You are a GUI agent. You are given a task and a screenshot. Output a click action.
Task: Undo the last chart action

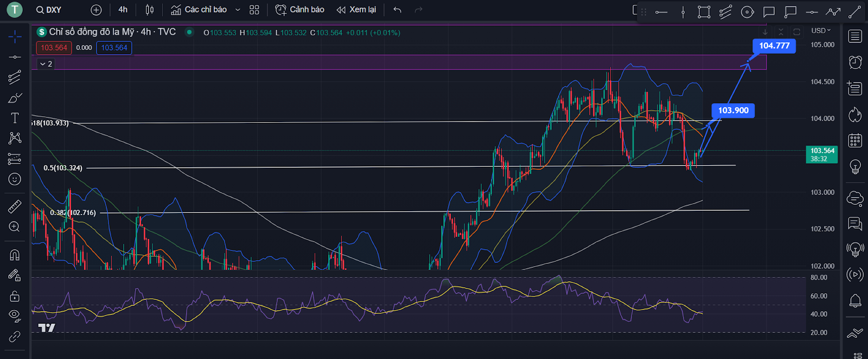(397, 10)
